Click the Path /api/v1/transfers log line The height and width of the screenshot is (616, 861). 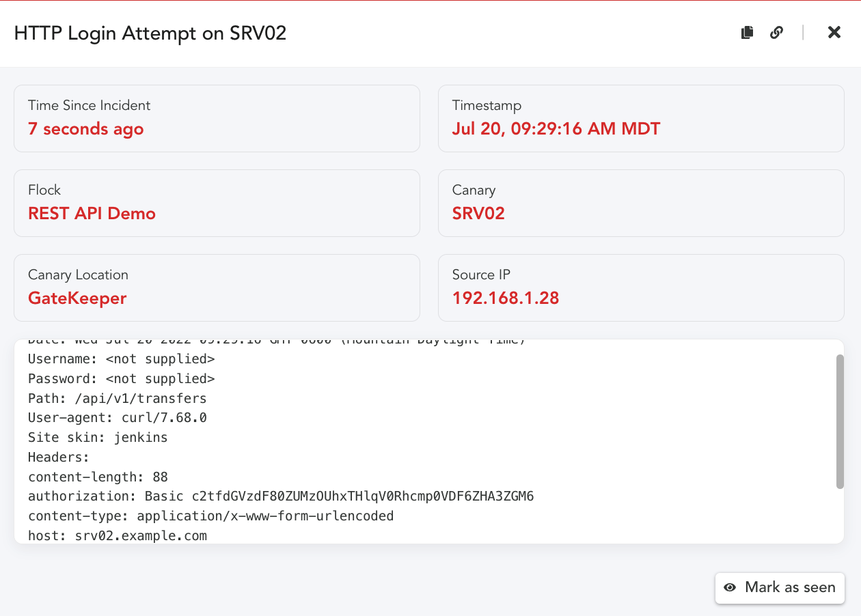point(117,398)
